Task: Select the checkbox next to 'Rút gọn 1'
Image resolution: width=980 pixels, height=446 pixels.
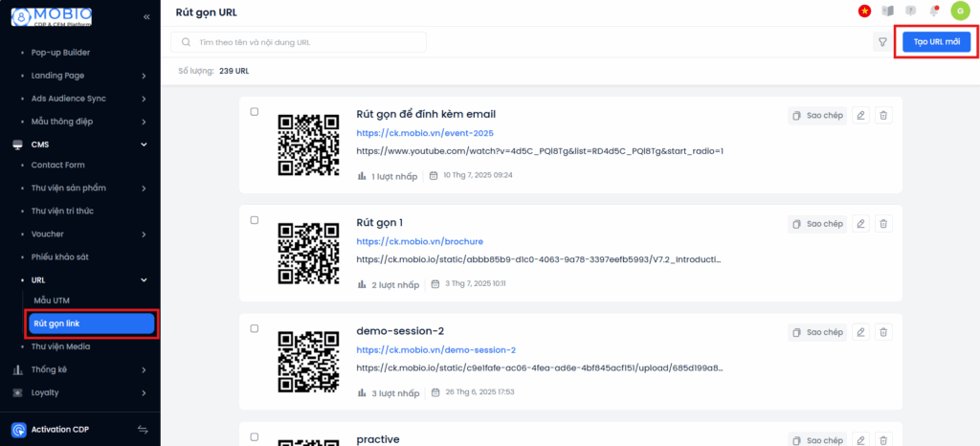Action: point(255,220)
